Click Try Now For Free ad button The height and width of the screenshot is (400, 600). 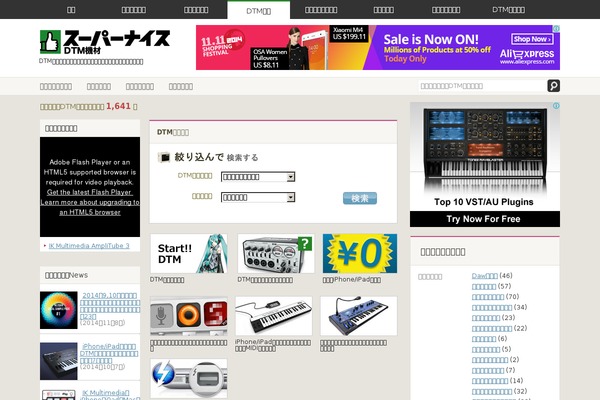pos(485,219)
